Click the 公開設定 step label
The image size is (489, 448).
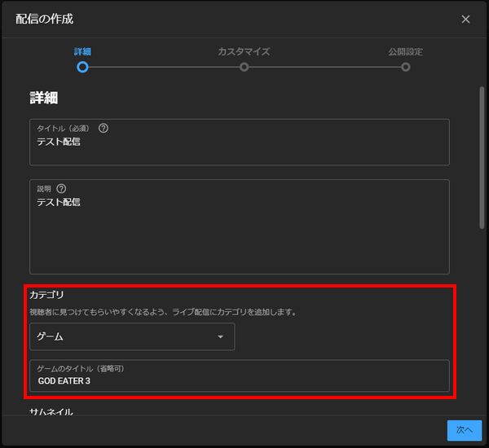pyautogui.click(x=405, y=51)
